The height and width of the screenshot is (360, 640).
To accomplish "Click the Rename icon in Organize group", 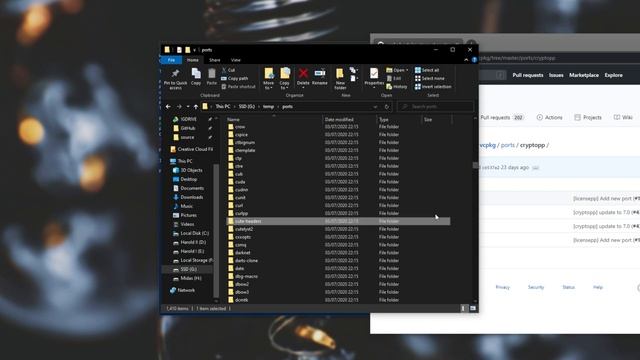I will tap(320, 73).
